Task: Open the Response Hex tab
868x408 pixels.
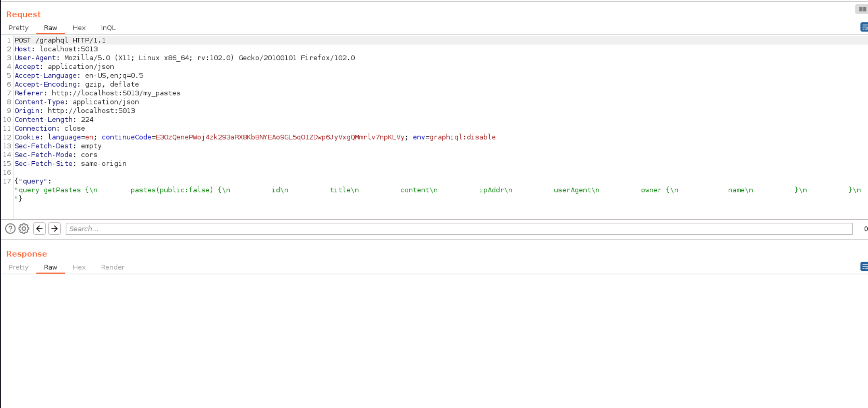Action: tap(79, 267)
